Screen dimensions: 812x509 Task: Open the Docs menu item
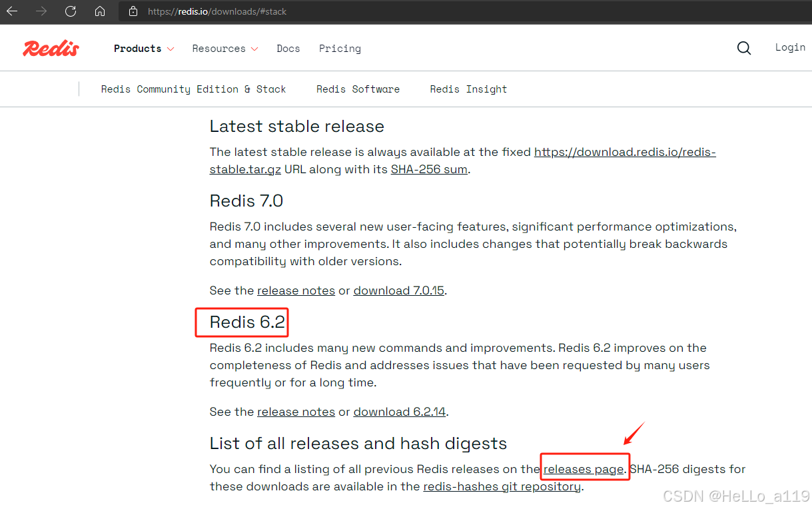[288, 49]
